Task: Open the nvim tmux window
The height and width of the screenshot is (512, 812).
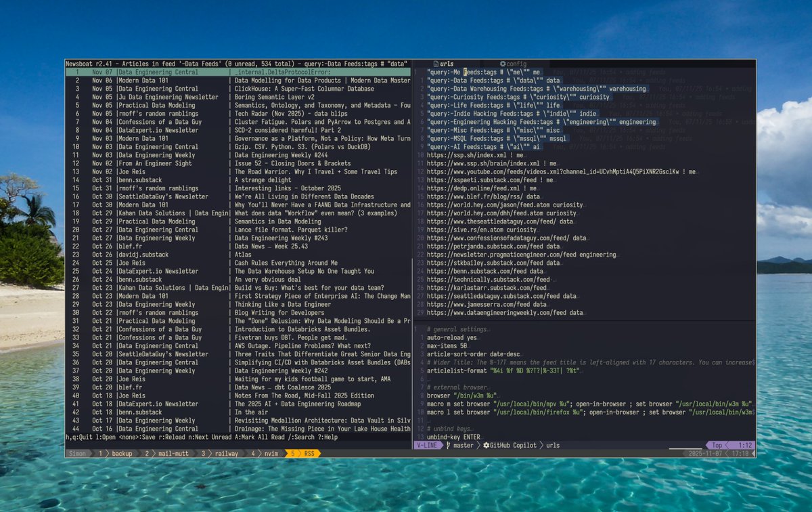Action: (271, 453)
